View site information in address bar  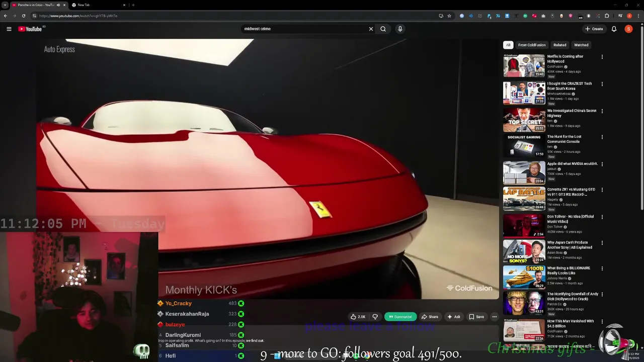34,16
